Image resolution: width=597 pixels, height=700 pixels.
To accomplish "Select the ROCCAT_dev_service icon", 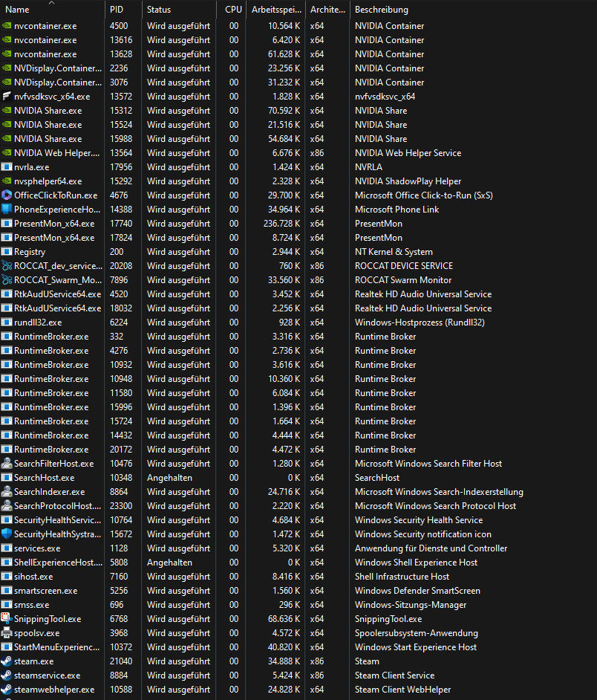I will click(x=6, y=266).
